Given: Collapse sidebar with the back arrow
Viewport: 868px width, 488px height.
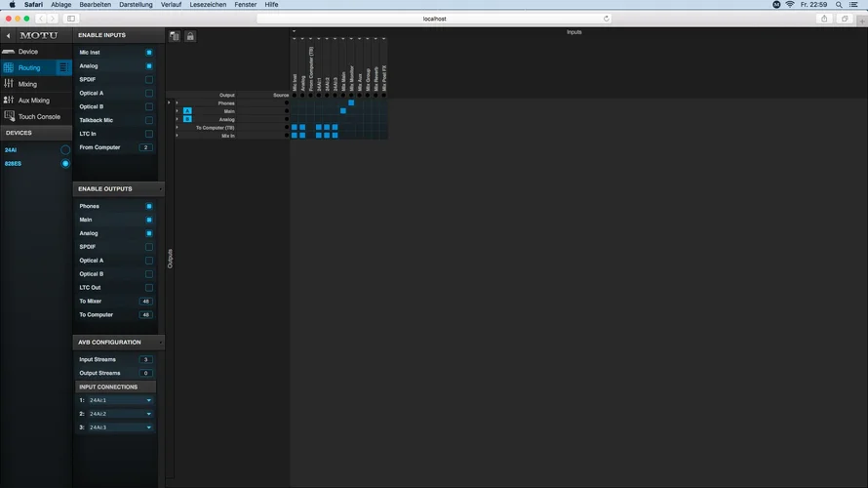Looking at the screenshot, I should 9,35.
